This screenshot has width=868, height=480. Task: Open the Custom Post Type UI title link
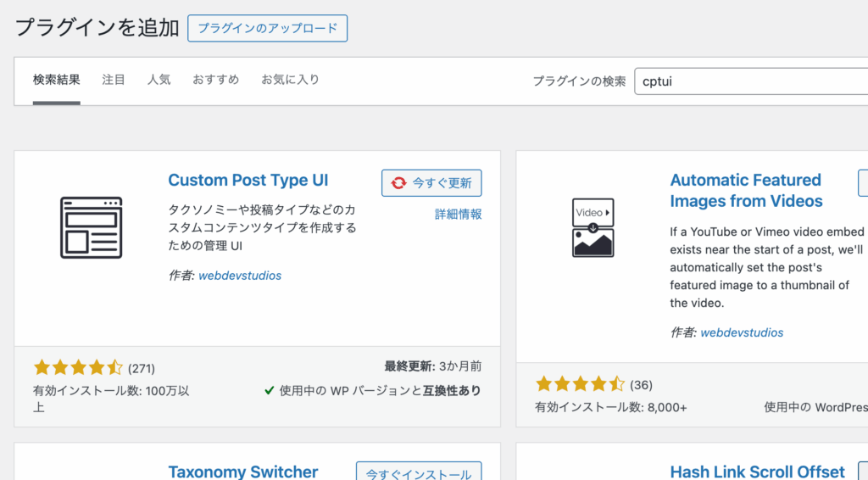point(248,180)
